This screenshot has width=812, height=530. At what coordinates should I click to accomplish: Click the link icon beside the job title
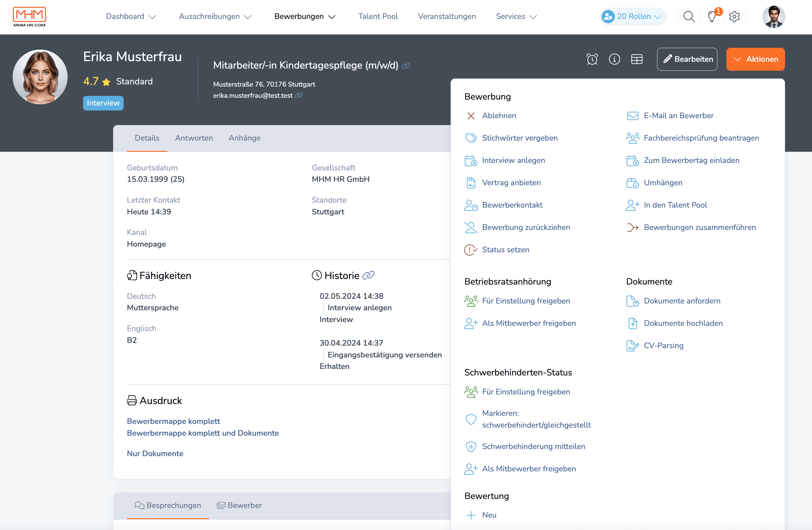(x=406, y=65)
